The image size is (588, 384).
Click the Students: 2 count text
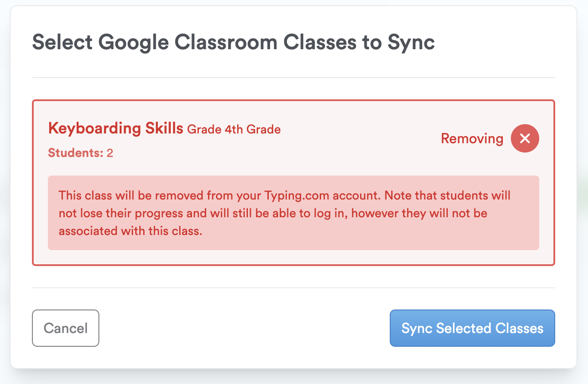pos(80,153)
